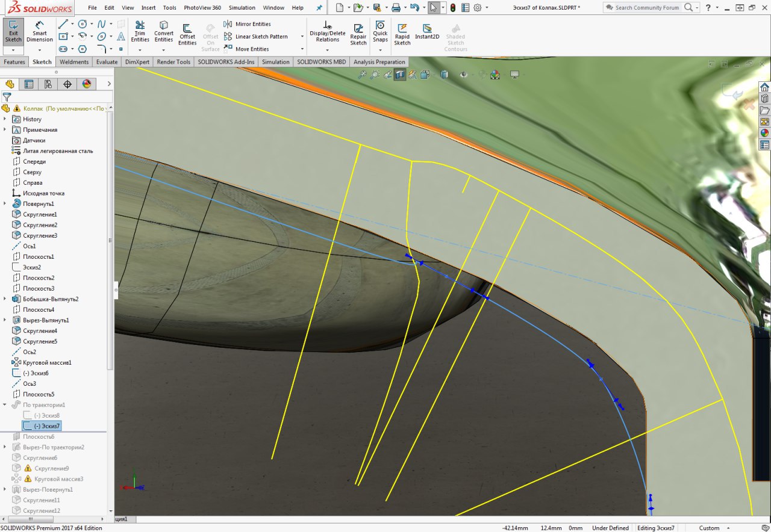
Task: Select the Corner Rectangle tool
Action: click(63, 37)
